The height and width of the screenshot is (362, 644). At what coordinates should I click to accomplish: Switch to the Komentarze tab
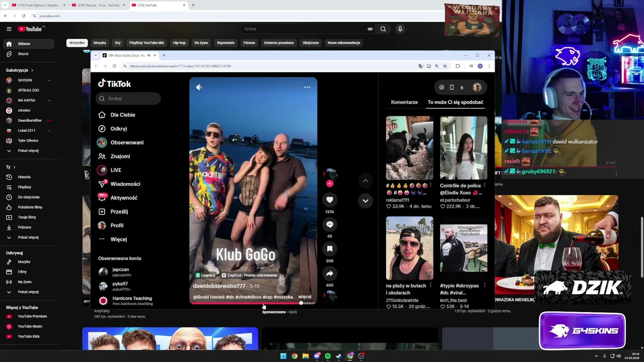click(405, 102)
